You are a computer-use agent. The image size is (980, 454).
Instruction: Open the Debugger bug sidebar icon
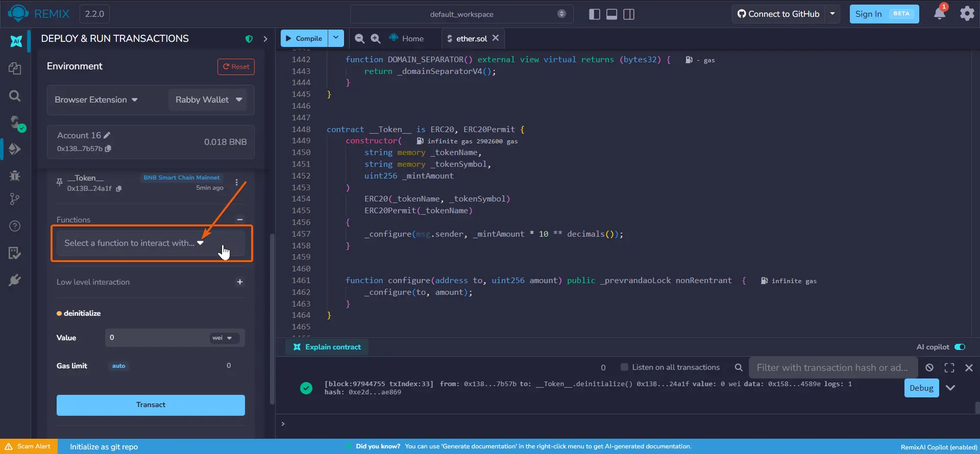15,175
